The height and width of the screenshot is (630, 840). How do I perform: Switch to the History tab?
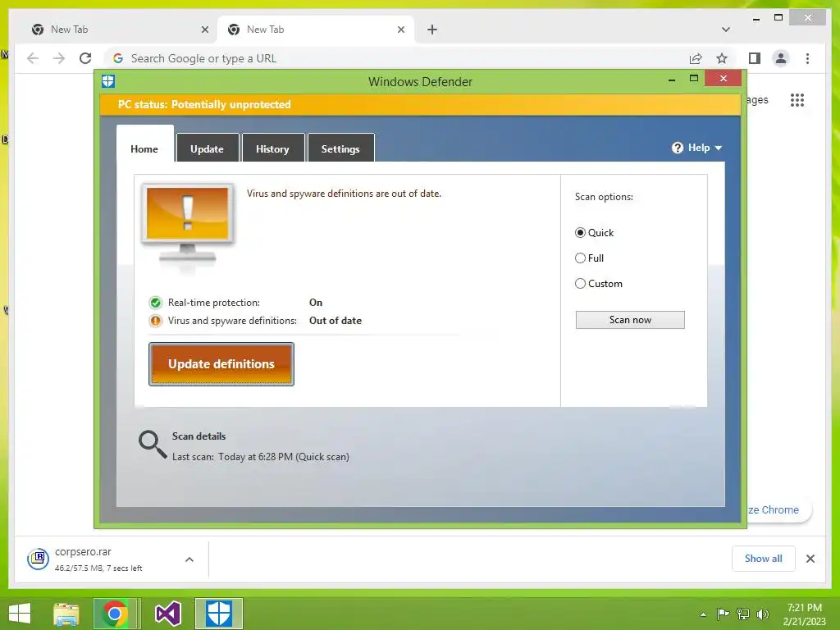tap(272, 149)
